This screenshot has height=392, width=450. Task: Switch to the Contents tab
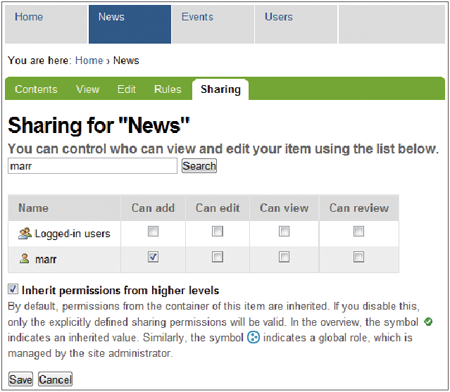[x=36, y=89]
